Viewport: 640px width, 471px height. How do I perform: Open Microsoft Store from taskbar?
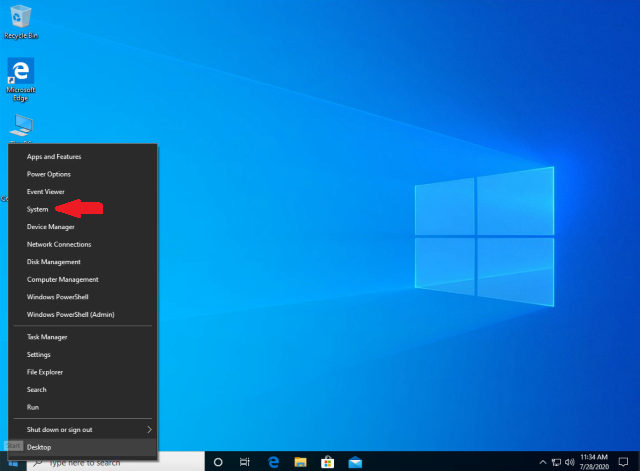coord(327,462)
